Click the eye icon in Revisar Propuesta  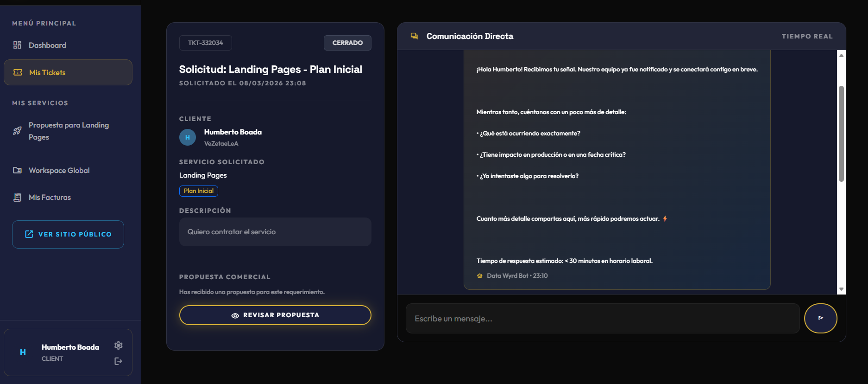[235, 315]
